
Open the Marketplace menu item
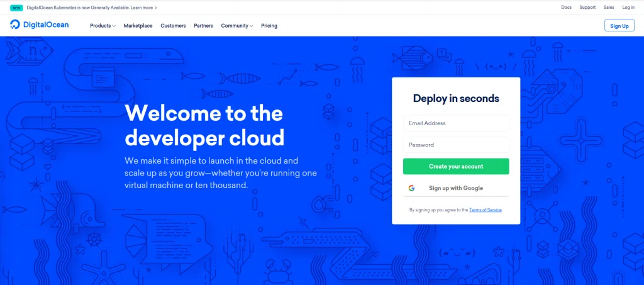(x=138, y=26)
